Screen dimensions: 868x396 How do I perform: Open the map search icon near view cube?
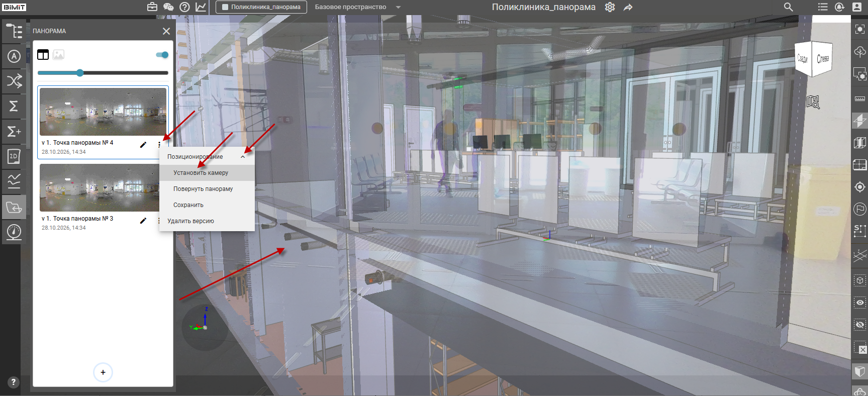(813, 103)
